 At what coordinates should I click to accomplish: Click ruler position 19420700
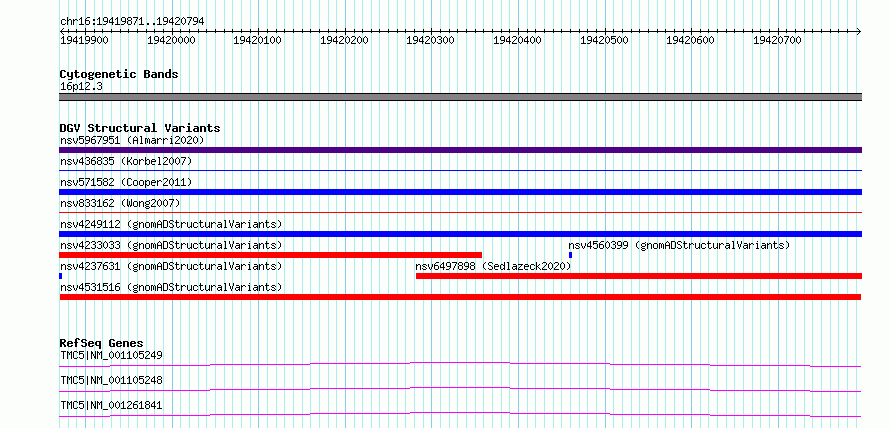777,40
